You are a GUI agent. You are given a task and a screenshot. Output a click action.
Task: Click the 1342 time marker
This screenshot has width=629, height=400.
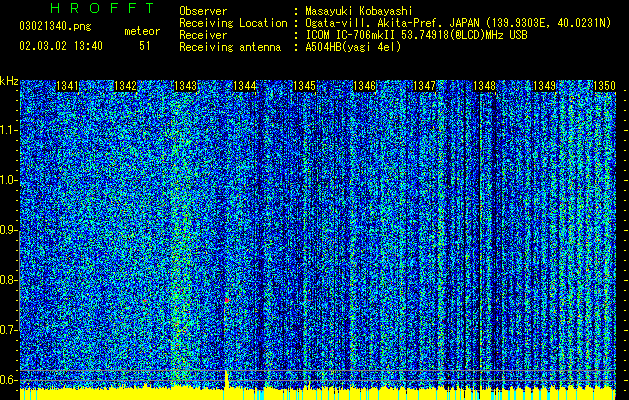click(x=126, y=86)
